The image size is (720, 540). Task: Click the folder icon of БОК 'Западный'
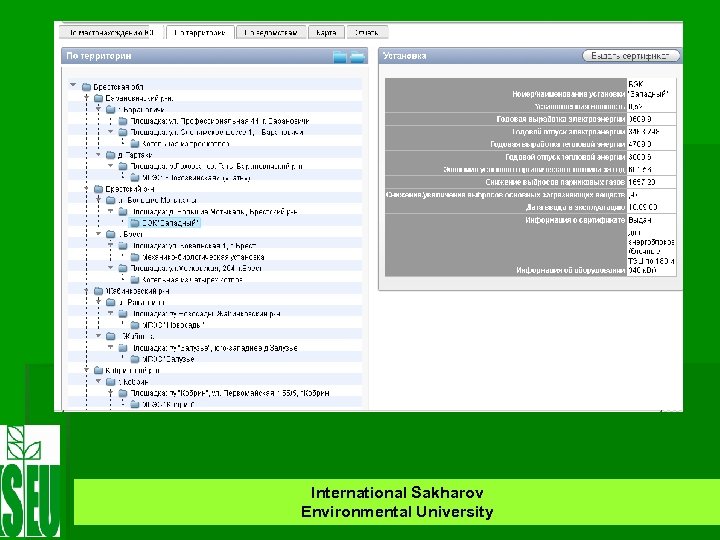coord(135,223)
